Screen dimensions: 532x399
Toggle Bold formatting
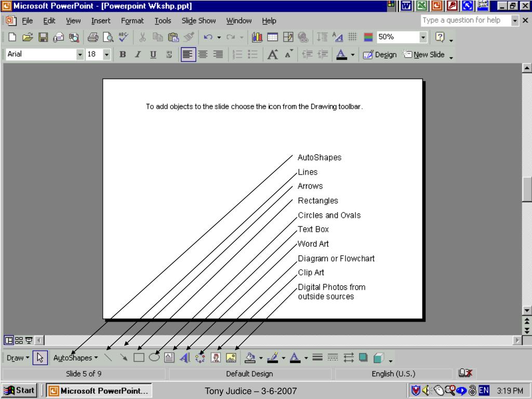click(x=123, y=54)
